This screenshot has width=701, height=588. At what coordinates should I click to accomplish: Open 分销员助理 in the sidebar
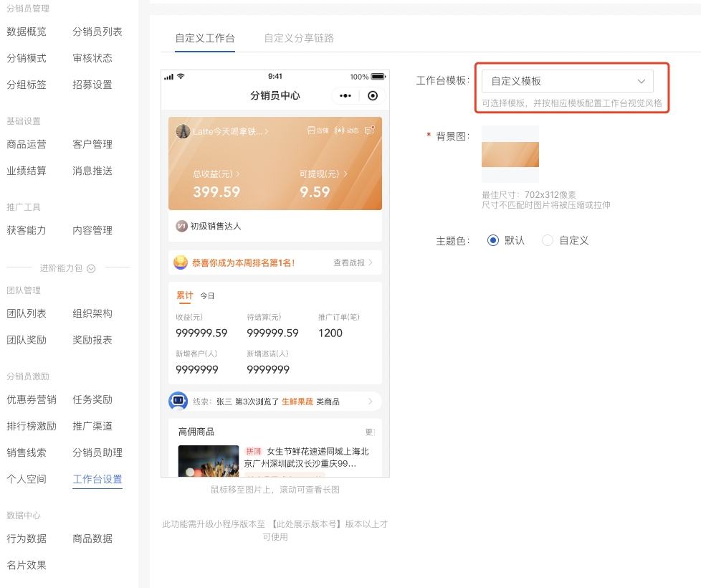click(97, 452)
